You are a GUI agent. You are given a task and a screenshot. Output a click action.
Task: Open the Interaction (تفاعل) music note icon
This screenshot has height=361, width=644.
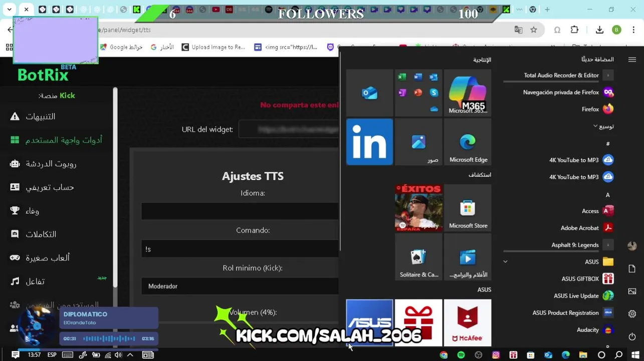[15, 281]
